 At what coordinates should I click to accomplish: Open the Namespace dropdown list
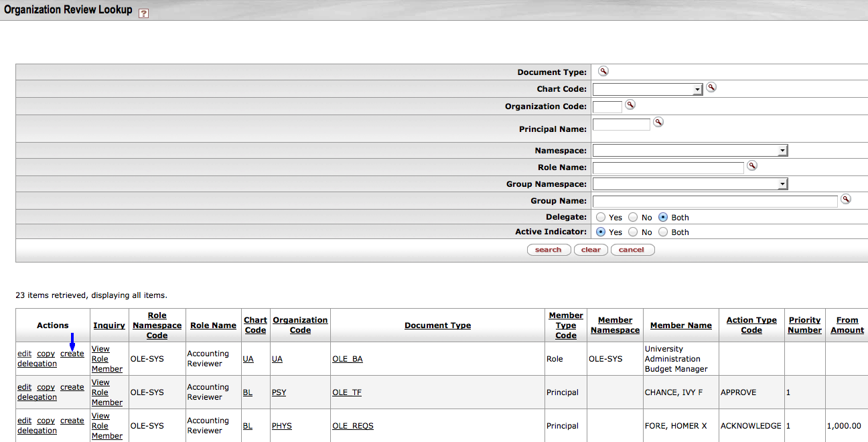click(782, 151)
